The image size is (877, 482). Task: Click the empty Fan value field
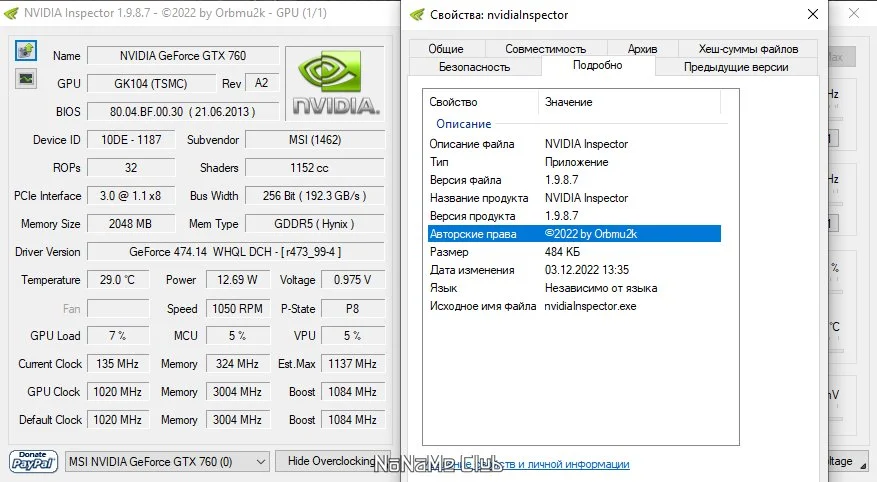(118, 309)
